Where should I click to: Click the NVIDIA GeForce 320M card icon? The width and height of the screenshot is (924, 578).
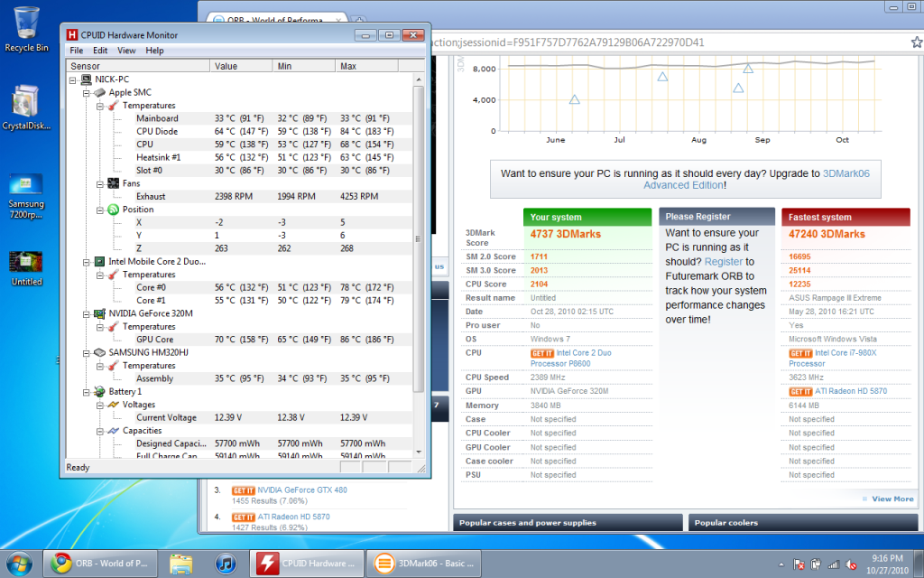click(99, 313)
